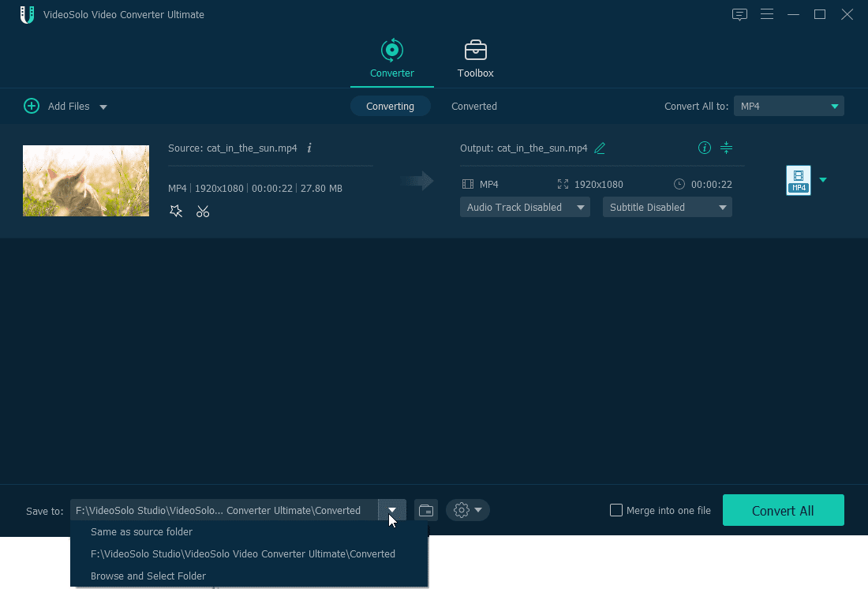Click the compress output icon
This screenshot has height=589, width=868.
coord(726,148)
